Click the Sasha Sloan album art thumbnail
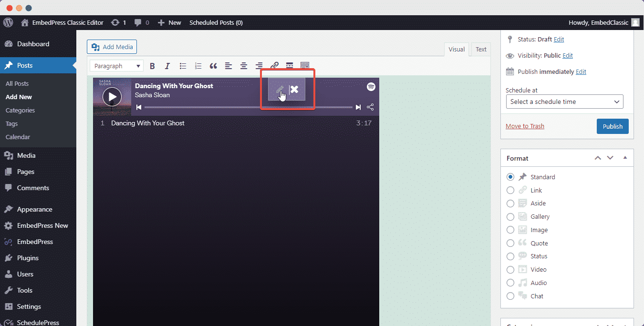This screenshot has width=644, height=326. (112, 97)
